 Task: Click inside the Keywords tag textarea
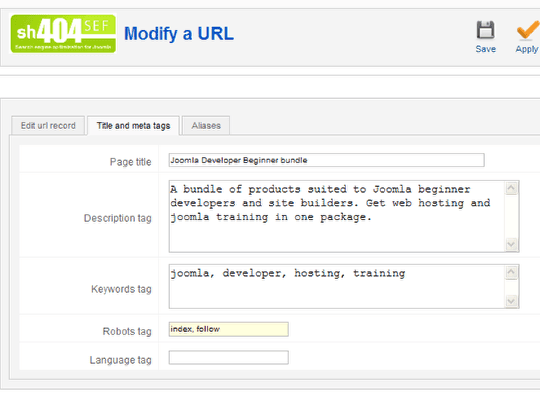coord(338,286)
